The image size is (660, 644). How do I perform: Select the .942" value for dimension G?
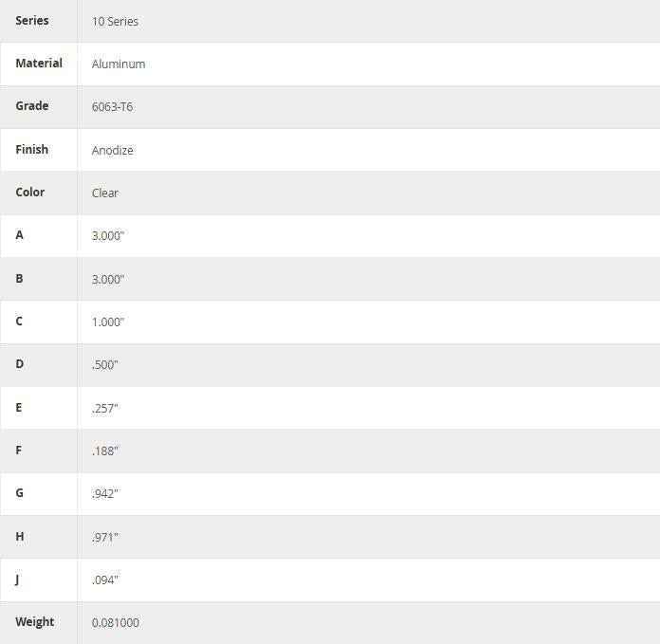pos(105,493)
